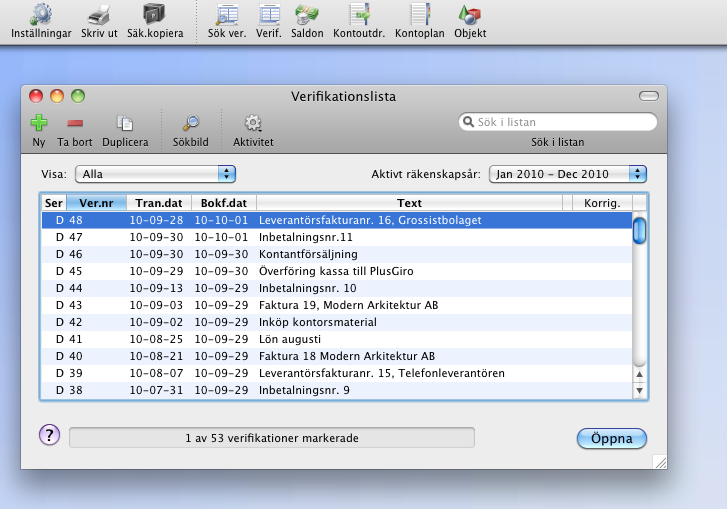Screen dimensions: 727x509
Task: Sort by Korrig. column header
Action: tap(602, 203)
